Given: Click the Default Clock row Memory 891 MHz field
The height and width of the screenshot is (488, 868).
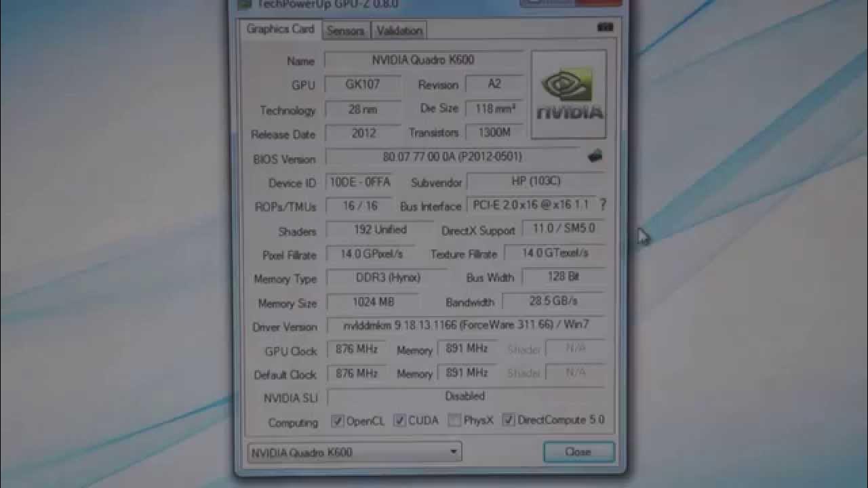Looking at the screenshot, I should pos(467,373).
